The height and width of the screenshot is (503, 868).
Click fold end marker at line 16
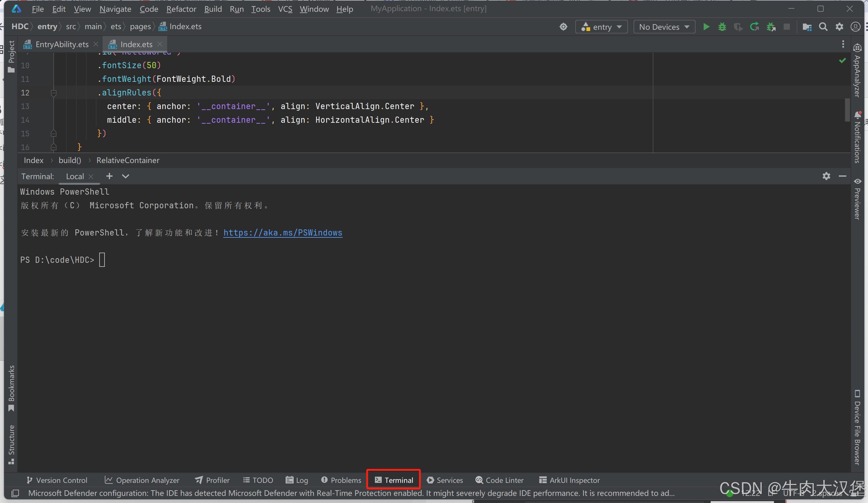53,147
